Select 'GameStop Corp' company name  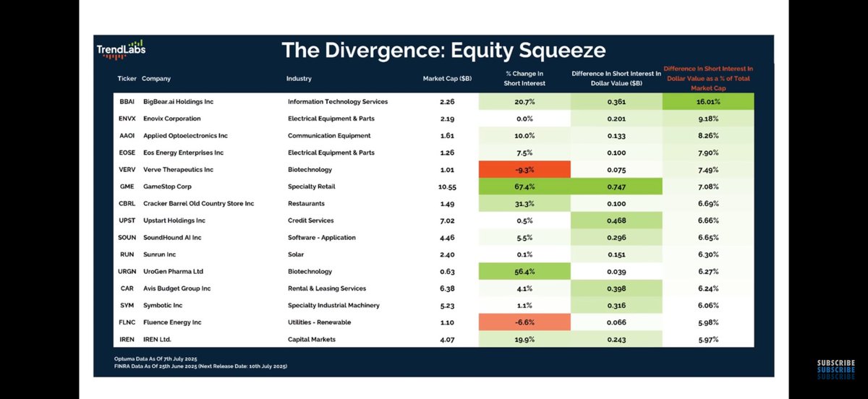[x=167, y=186]
